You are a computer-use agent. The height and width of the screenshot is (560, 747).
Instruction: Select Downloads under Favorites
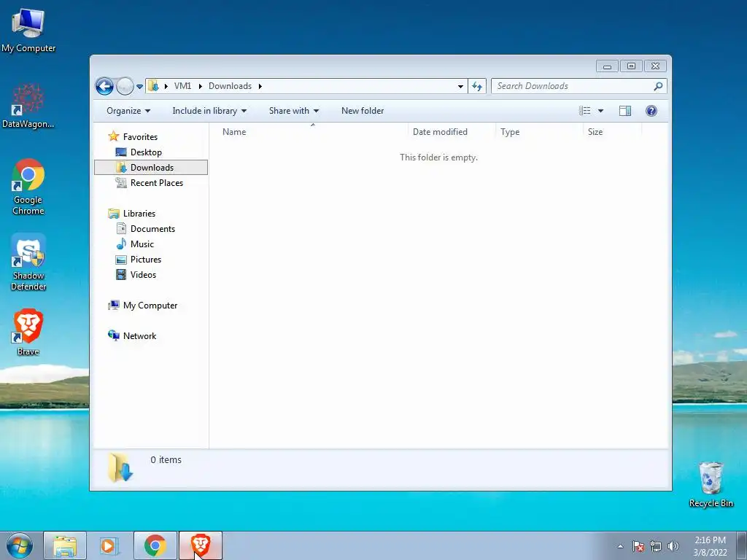[151, 168]
